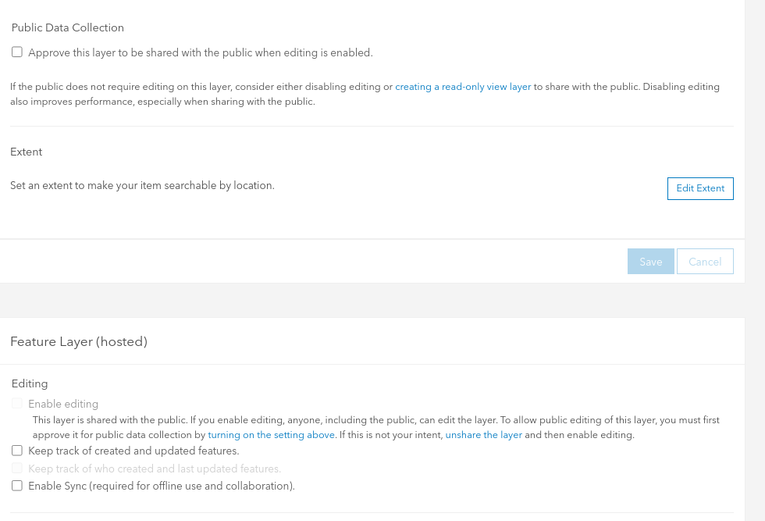The image size is (765, 521).
Task: Click the 'Approve this layer to be shared' label text
Action: click(200, 53)
